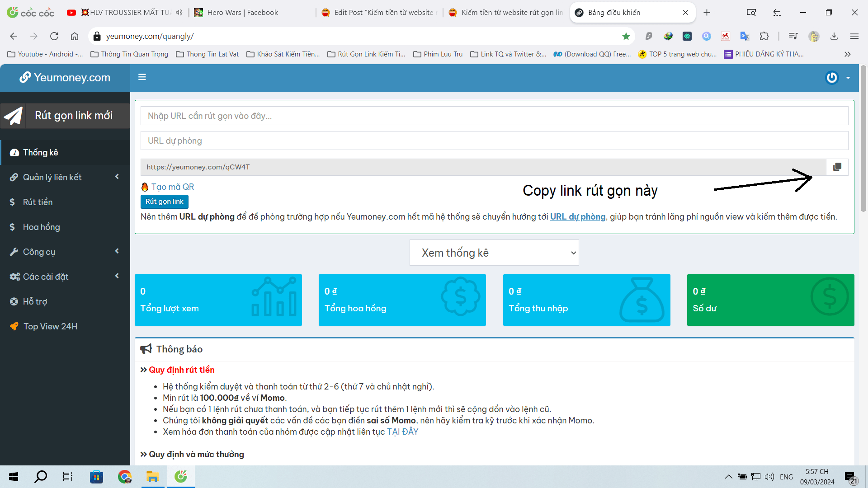
Task: Click browser back arrow
Action: tap(14, 36)
